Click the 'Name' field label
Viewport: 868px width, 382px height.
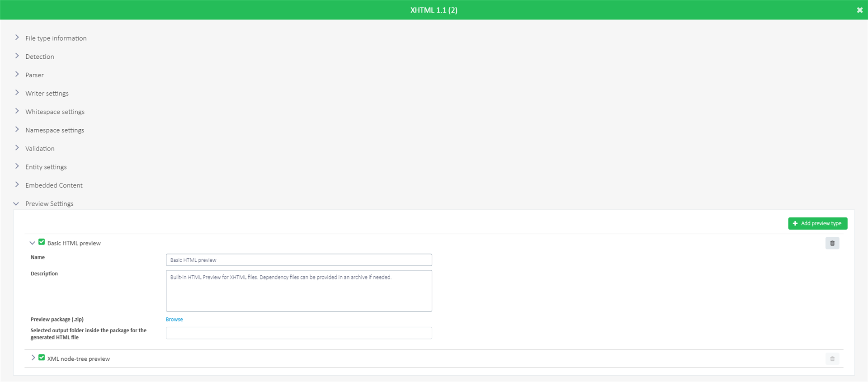coord(38,257)
